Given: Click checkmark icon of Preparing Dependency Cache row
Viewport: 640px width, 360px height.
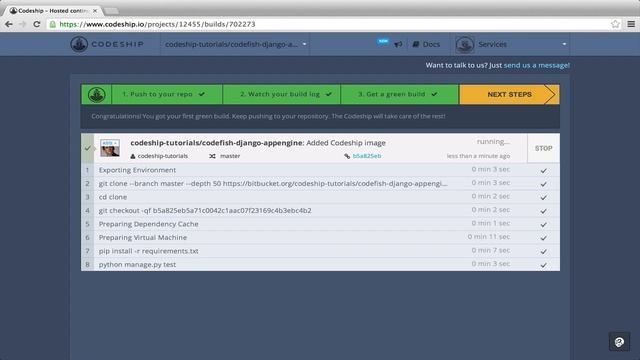Looking at the screenshot, I should click(x=543, y=224).
